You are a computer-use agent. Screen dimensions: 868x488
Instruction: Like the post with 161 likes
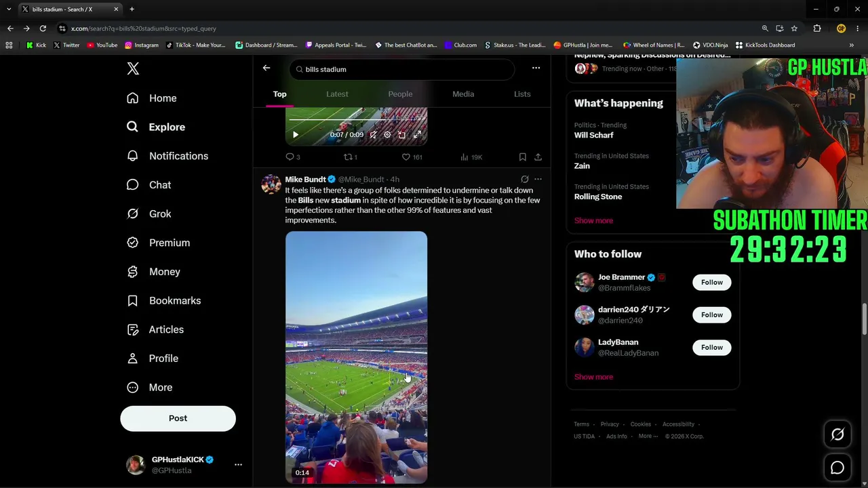[412, 157]
